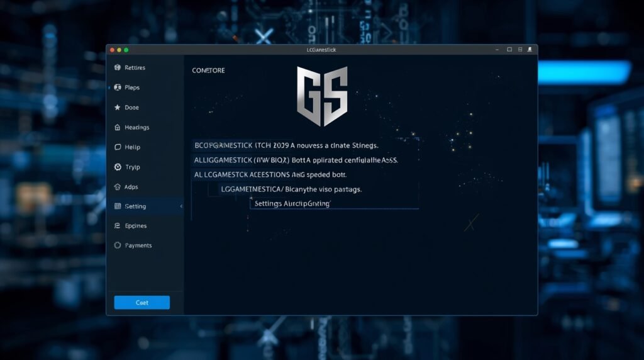The width and height of the screenshot is (644, 360).
Task: Select the LGGAMETMESTICA/ Bicanythe row
Action: [291, 189]
